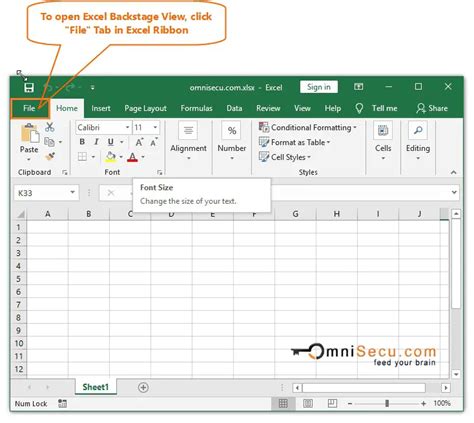Screen dimensions: 474x423
Task: Click the Fill Color paint bucket icon
Action: coord(111,157)
